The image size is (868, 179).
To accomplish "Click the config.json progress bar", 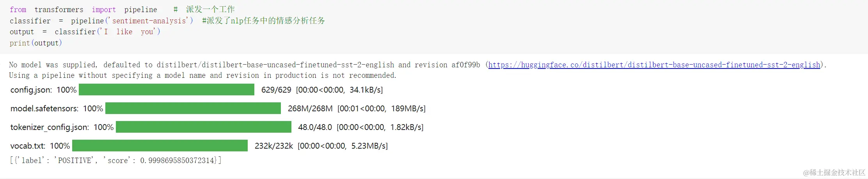I will tap(166, 90).
